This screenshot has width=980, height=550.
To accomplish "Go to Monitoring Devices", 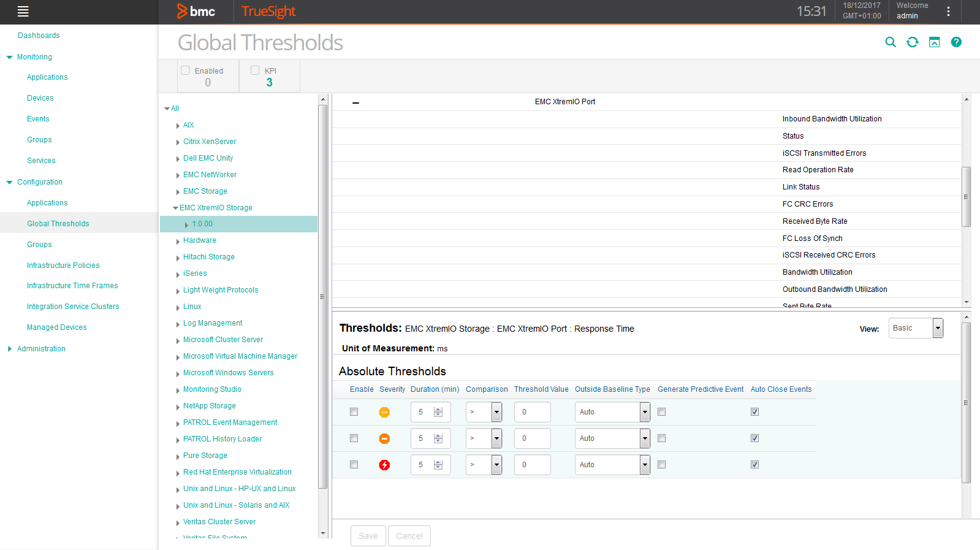I will 40,98.
